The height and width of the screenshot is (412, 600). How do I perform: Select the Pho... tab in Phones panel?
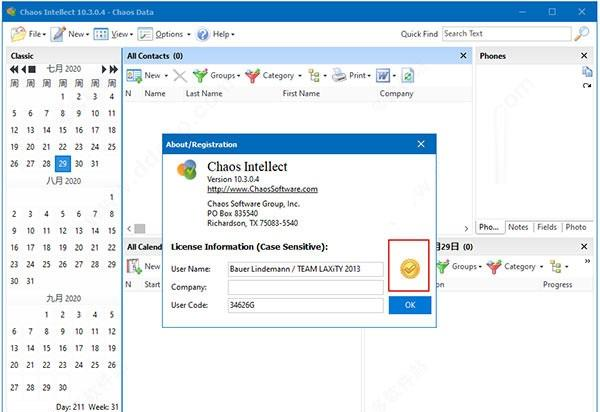[489, 227]
